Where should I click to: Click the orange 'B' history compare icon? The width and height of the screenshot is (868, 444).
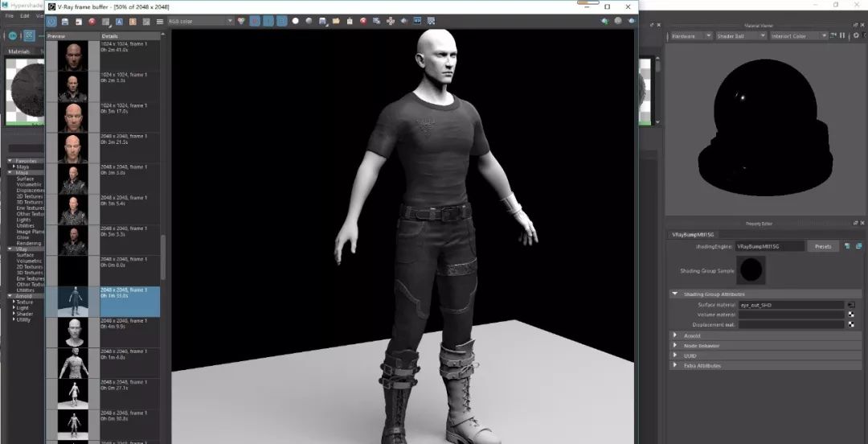133,21
